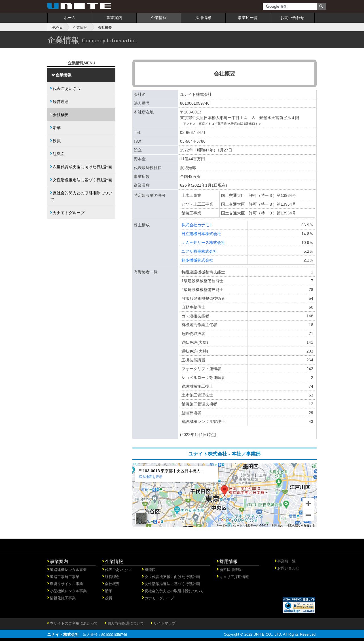Image resolution: width=364 pixels, height=641 pixels.
Task: Select 組織図 in sidebar menu
Action: (81, 154)
